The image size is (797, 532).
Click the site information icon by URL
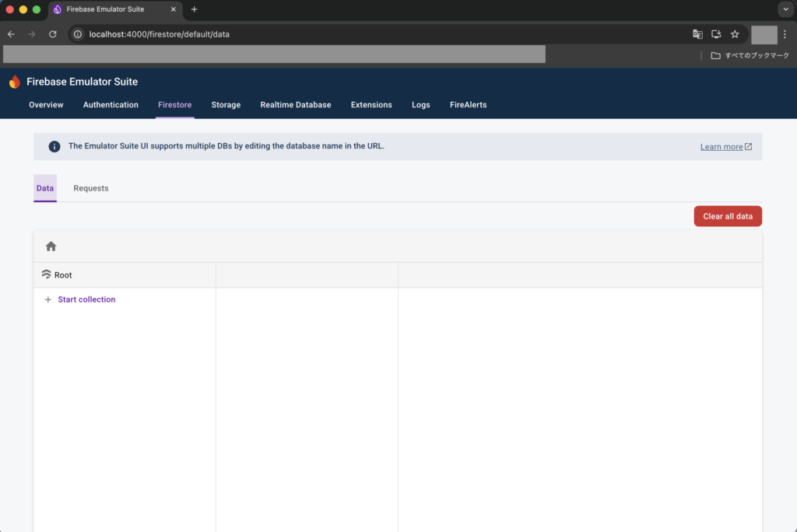[x=78, y=34]
